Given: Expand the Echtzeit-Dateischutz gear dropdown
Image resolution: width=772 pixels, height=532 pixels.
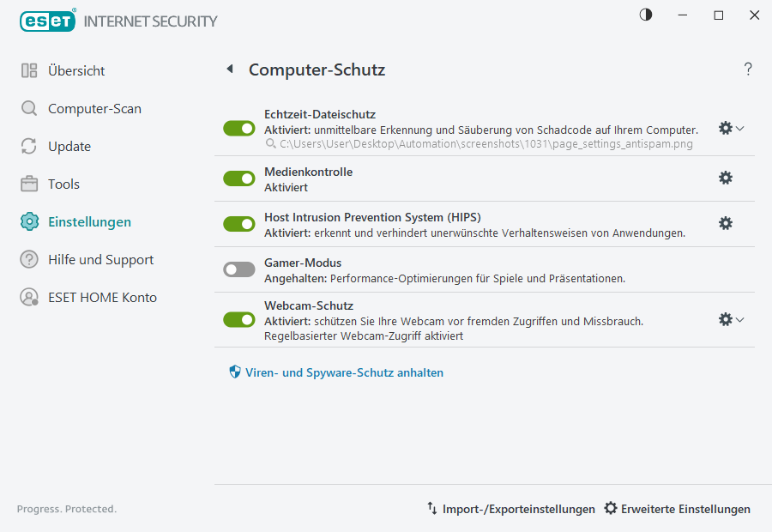Looking at the screenshot, I should (739, 128).
